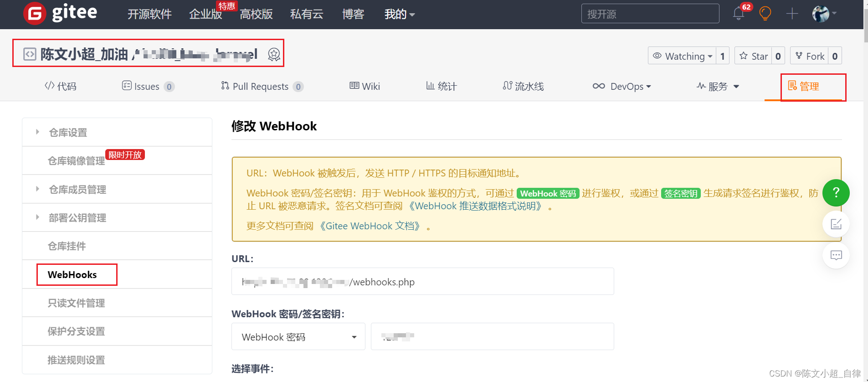The image size is (868, 382).
Task: Open the Pull Requests tab
Action: coord(262,86)
